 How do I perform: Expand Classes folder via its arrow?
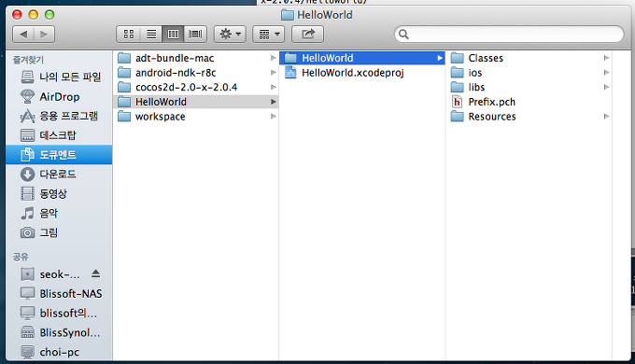[606, 58]
